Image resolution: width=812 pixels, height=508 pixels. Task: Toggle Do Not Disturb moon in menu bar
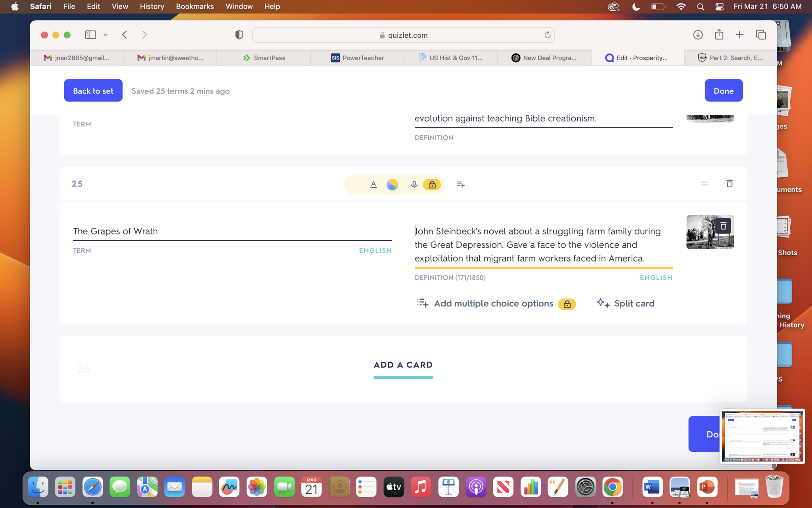coord(636,6)
